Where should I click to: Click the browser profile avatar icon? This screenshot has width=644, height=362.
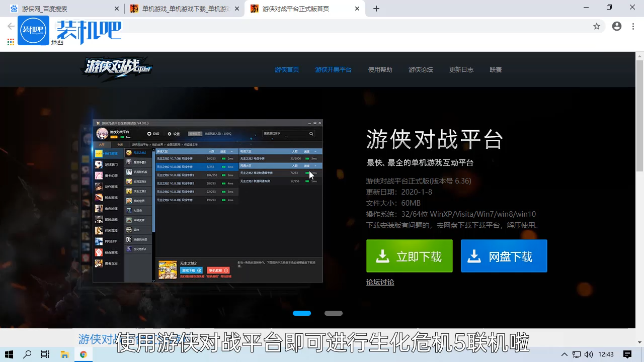(x=617, y=26)
